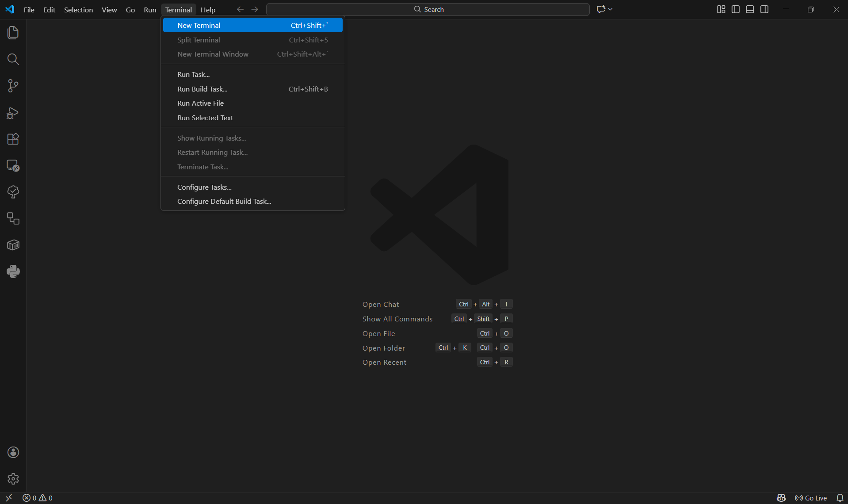The height and width of the screenshot is (504, 848).
Task: Open the Terminal menu in menu bar
Action: pyautogui.click(x=178, y=9)
